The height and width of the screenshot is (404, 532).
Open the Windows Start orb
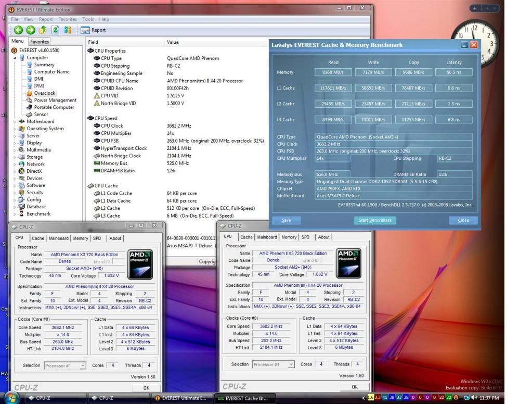point(11,397)
